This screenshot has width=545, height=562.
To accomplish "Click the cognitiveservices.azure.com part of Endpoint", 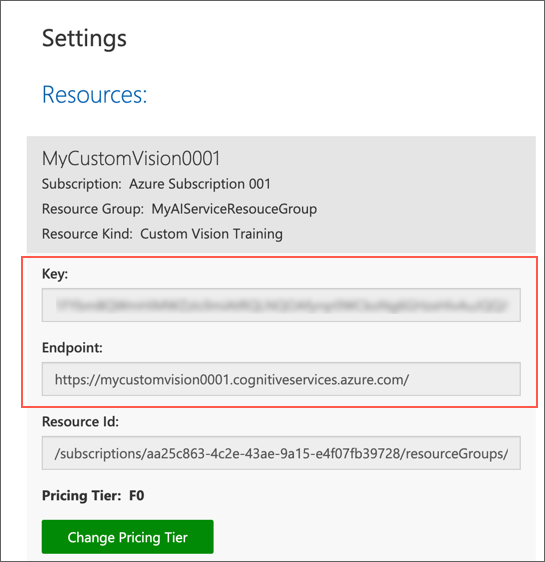I will 319,380.
